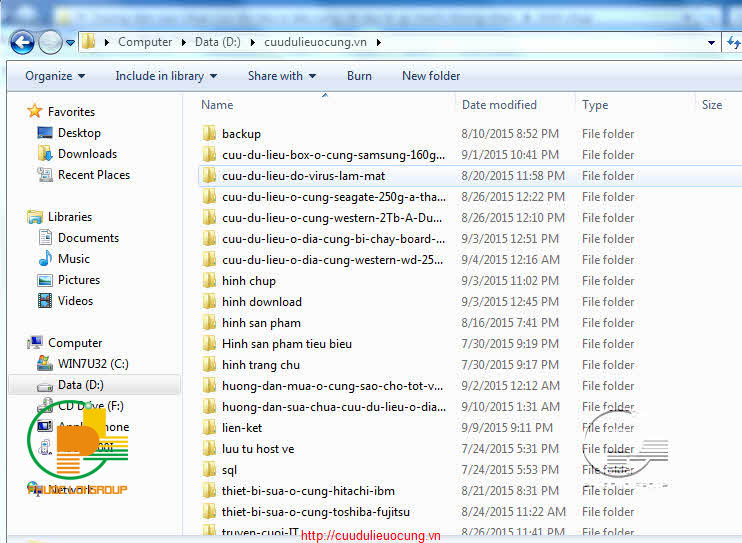The width and height of the screenshot is (742, 543).
Task: Click the Downloads folder icon in sidebar
Action: click(x=45, y=154)
